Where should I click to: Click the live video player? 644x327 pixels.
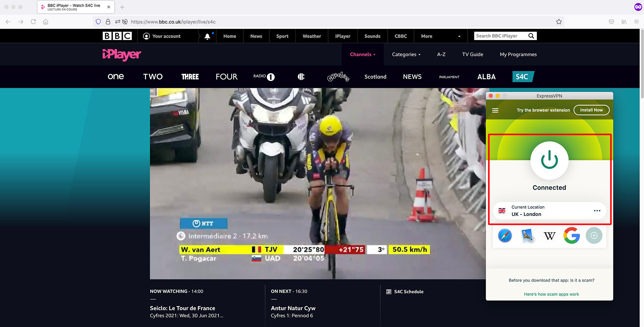coord(318,184)
